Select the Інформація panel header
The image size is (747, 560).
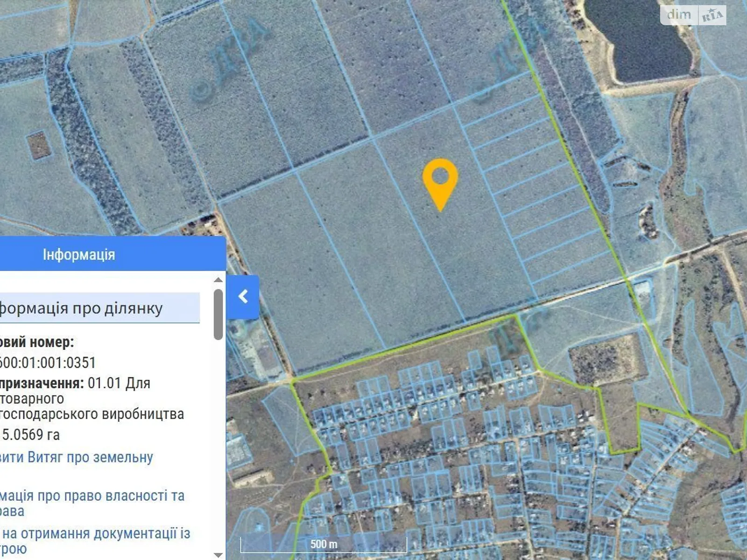click(79, 255)
